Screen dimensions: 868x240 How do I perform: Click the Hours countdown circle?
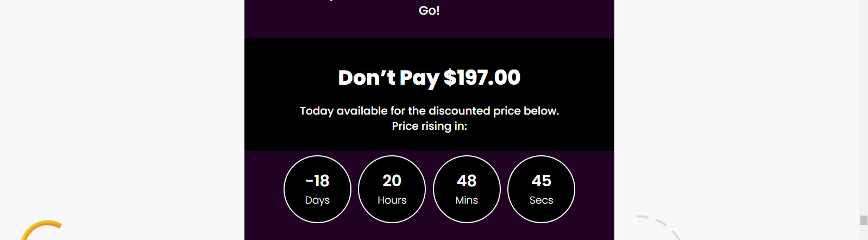point(392,189)
